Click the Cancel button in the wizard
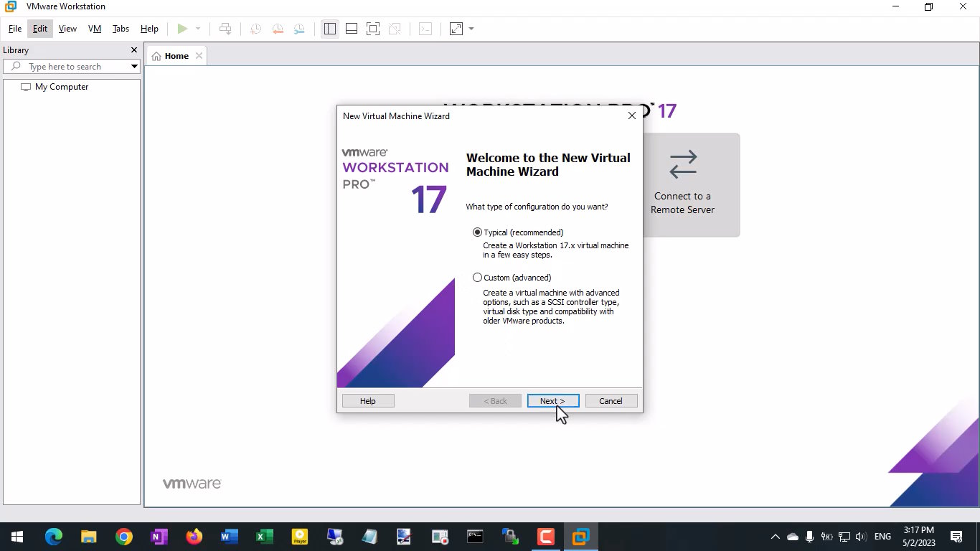The height and width of the screenshot is (551, 980). [x=611, y=401]
